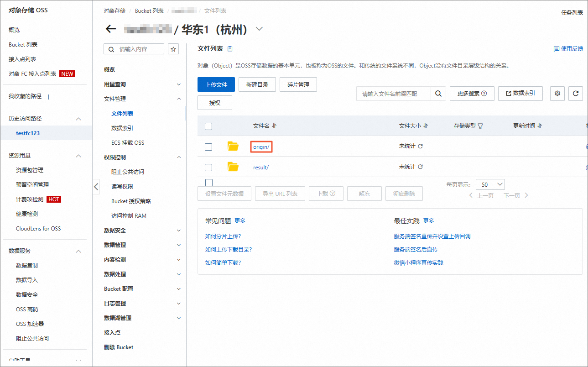Open the 每页显示 50 dropdown
588x367 pixels.
pyautogui.click(x=490, y=184)
